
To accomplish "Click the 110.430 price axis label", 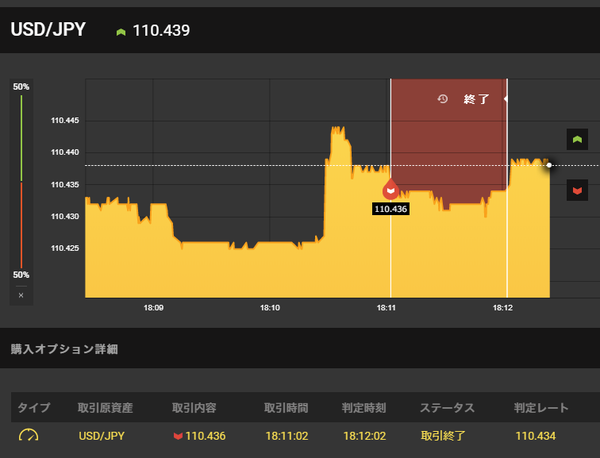I will [65, 217].
